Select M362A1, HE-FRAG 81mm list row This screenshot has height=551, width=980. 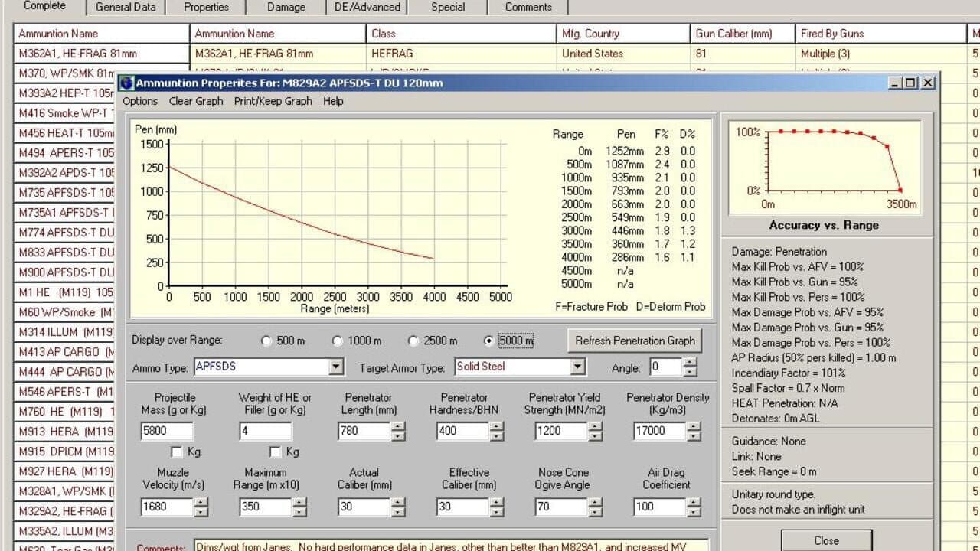[x=101, y=54]
